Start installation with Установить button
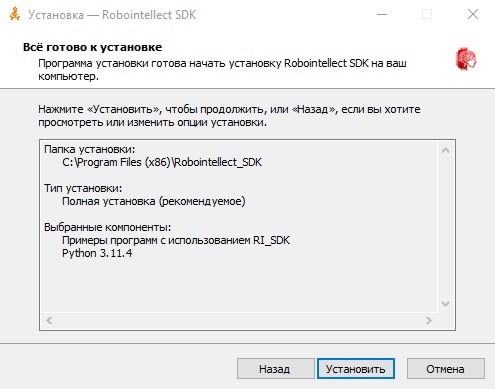Viewport: 495px width, 389px height. [x=356, y=369]
